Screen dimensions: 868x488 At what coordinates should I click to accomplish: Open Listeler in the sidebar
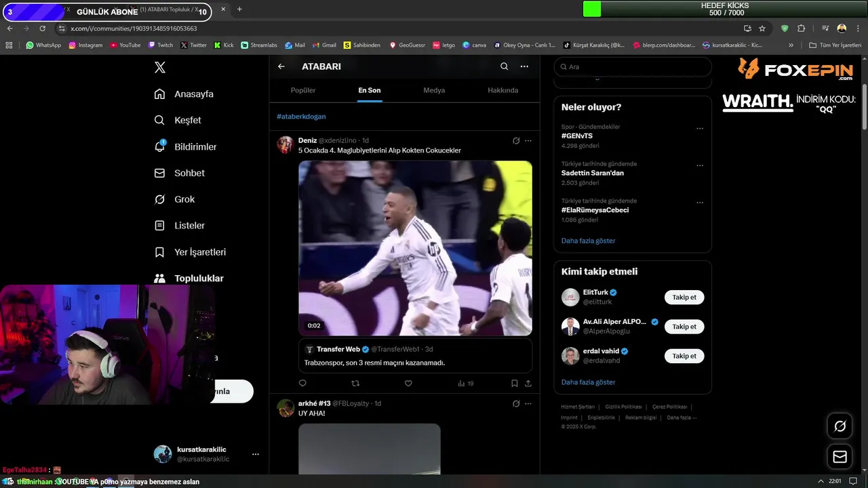click(179, 226)
